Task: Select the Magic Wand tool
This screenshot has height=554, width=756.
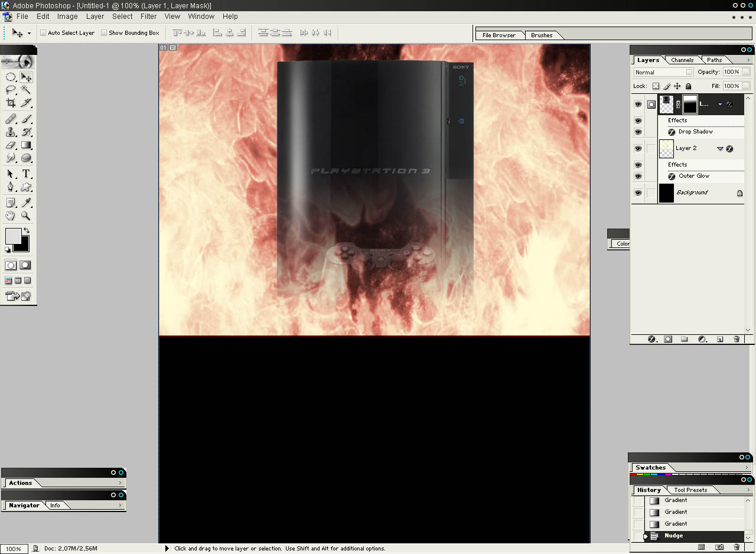Action: point(26,90)
